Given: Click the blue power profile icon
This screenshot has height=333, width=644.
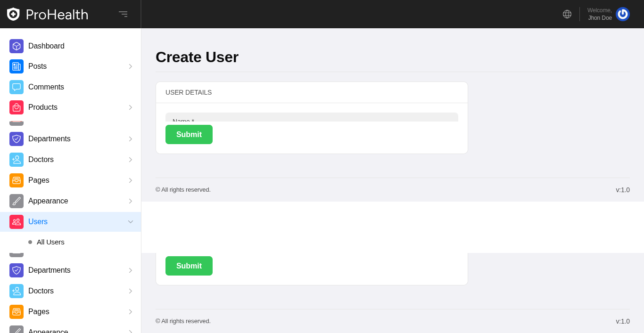Looking at the screenshot, I should [622, 14].
